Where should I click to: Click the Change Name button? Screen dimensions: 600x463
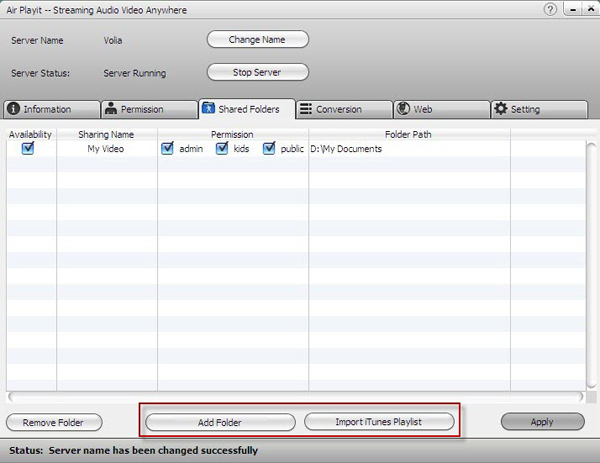pyautogui.click(x=258, y=39)
